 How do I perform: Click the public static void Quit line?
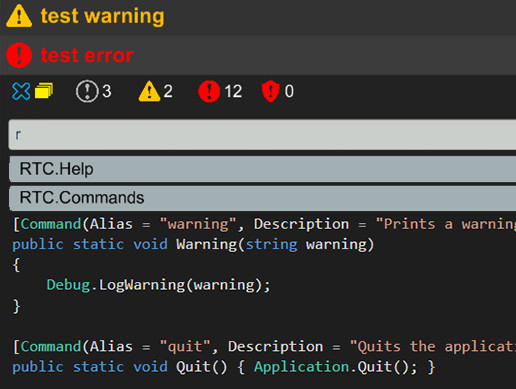(x=224, y=367)
